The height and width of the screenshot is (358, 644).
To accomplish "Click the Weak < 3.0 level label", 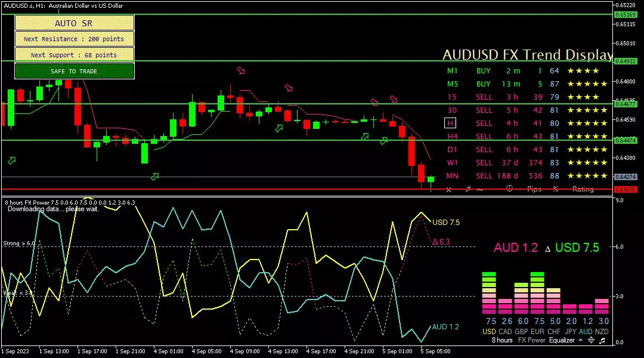I will (x=18, y=292).
